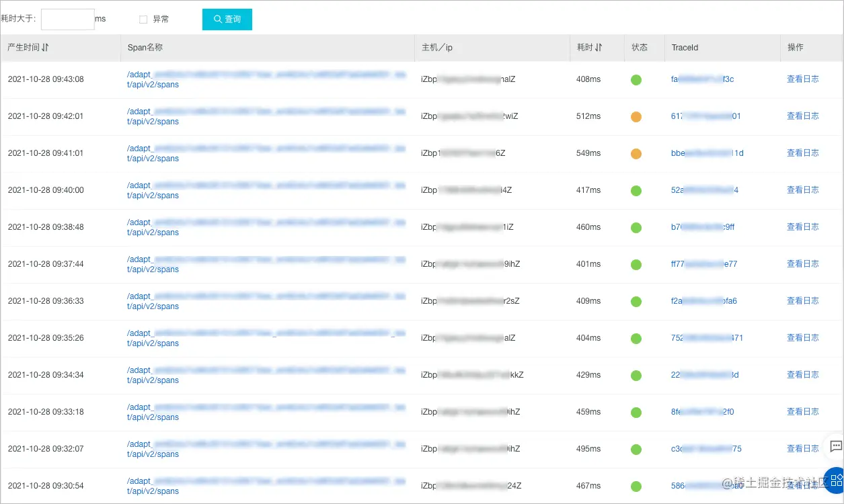Viewport: 844px width, 504px height.
Task: Click the green status dot for 09:34:34
Action: (x=636, y=376)
